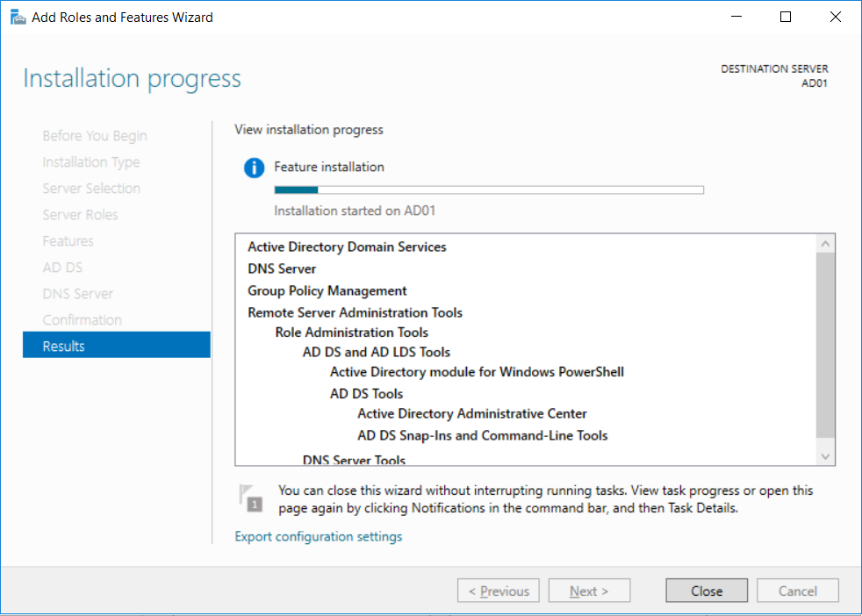Image resolution: width=862 pixels, height=616 pixels.
Task: Click the Installation started on AD01 status text
Action: click(355, 211)
